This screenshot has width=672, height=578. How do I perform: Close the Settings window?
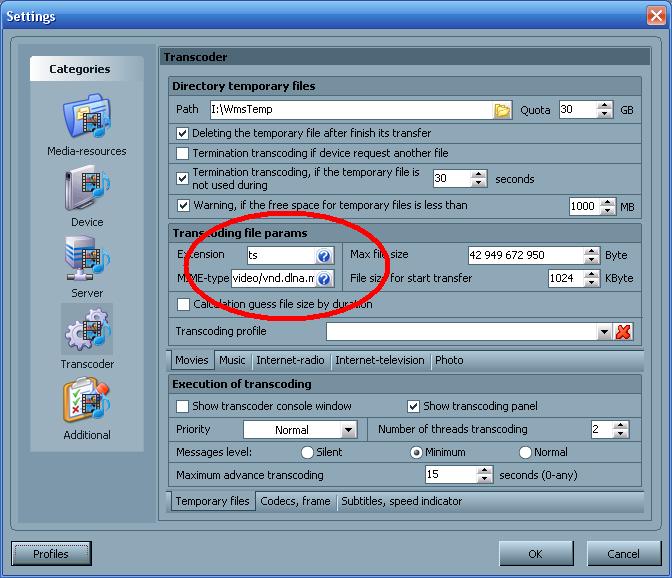pos(656,16)
